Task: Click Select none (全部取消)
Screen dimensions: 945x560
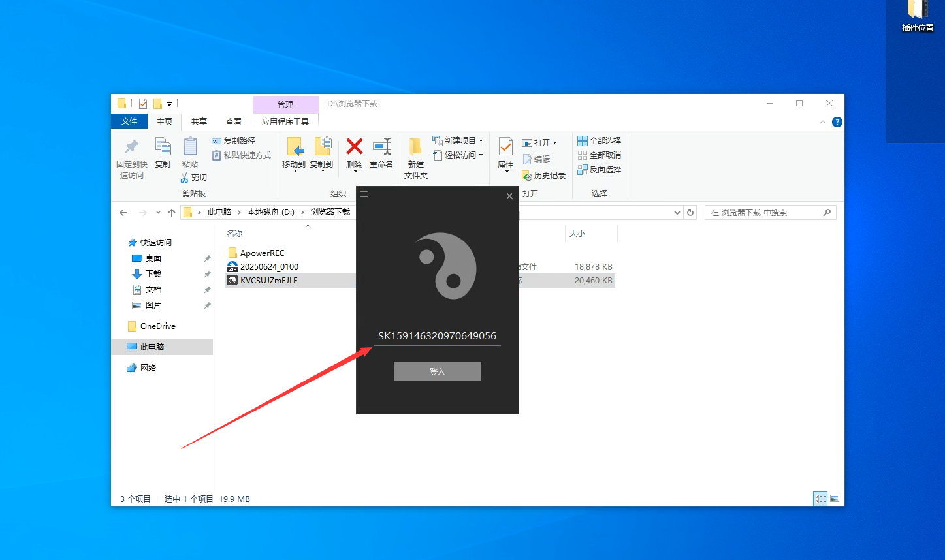Action: 599,155
